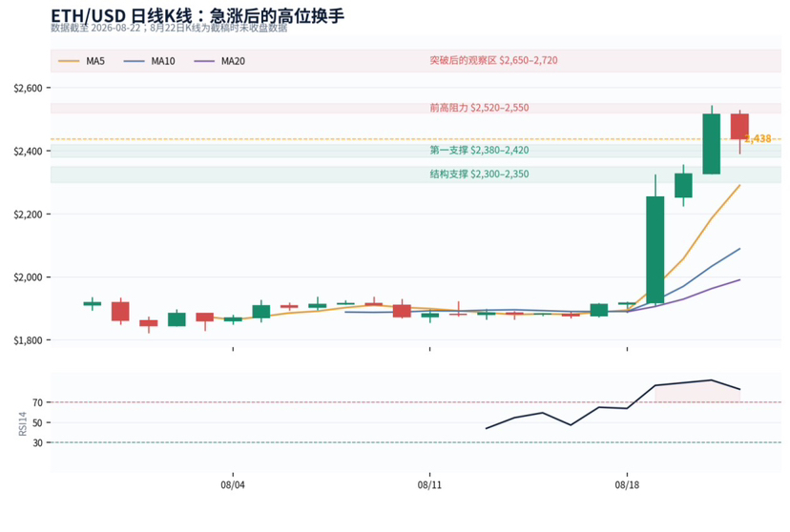The width and height of the screenshot is (790, 532).
Task: Click the MA5 legend entry
Action: 82,61
